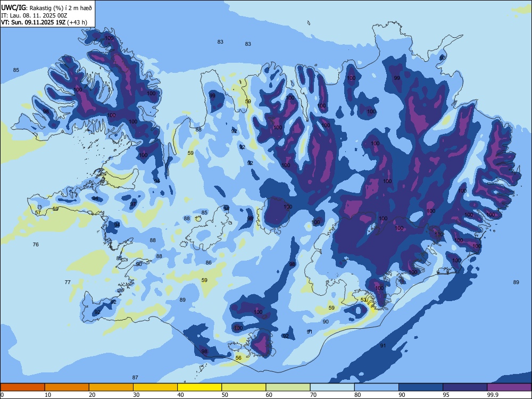The height and width of the screenshot is (399, 532).
Task: Select the medium blue 80–90 legend swatch
Action: pyautogui.click(x=377, y=387)
